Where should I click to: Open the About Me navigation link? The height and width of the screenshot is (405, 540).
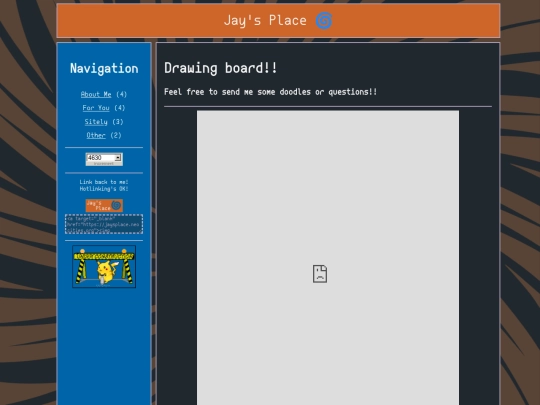point(96,94)
